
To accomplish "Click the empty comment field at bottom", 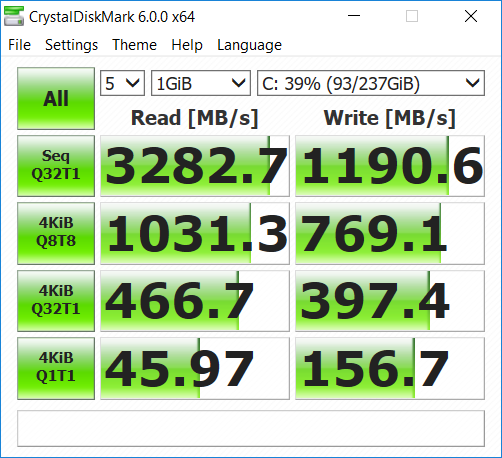I will point(251,428).
